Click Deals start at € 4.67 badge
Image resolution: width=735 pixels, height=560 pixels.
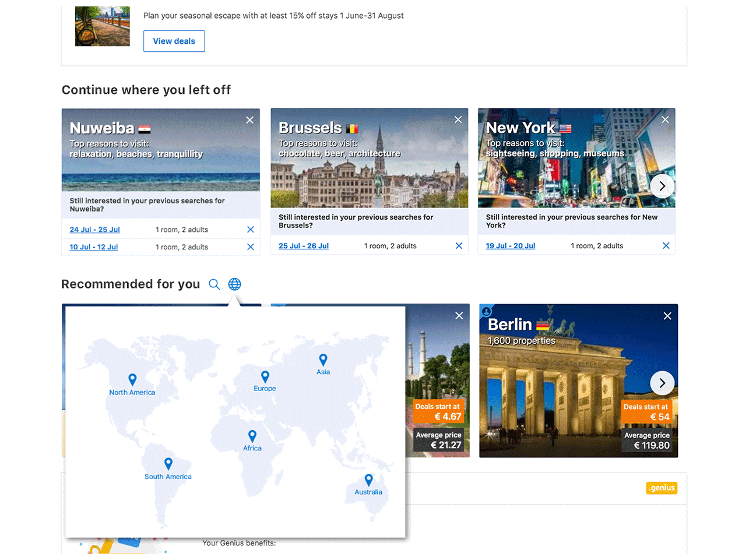438,412
